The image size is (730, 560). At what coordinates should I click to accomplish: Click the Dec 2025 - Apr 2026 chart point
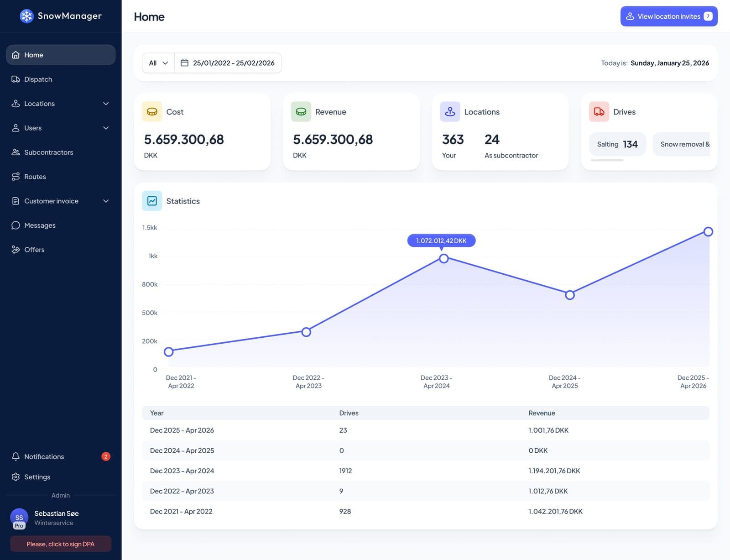tap(708, 231)
